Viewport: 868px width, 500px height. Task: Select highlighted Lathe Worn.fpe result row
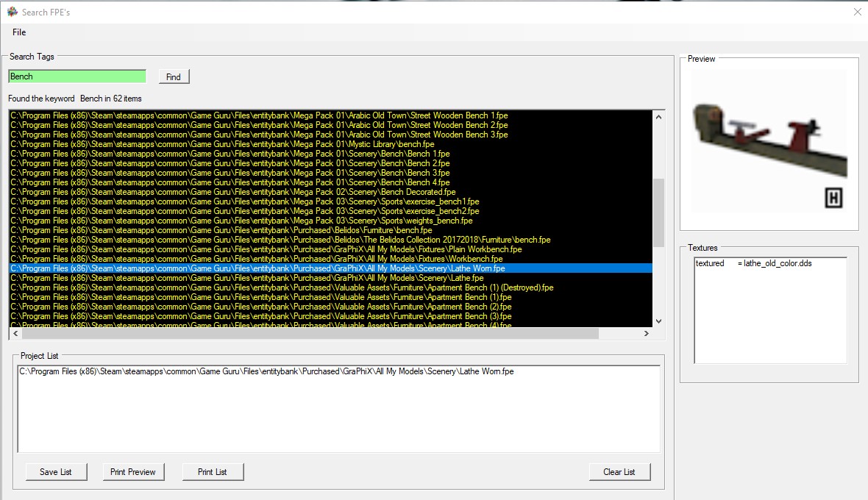331,268
